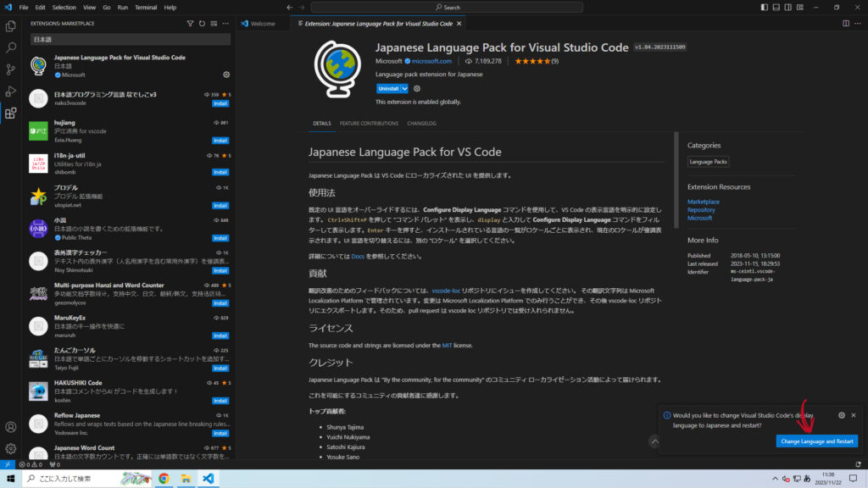Install the hujiang extension
This screenshot has height=488, width=868.
coord(220,141)
